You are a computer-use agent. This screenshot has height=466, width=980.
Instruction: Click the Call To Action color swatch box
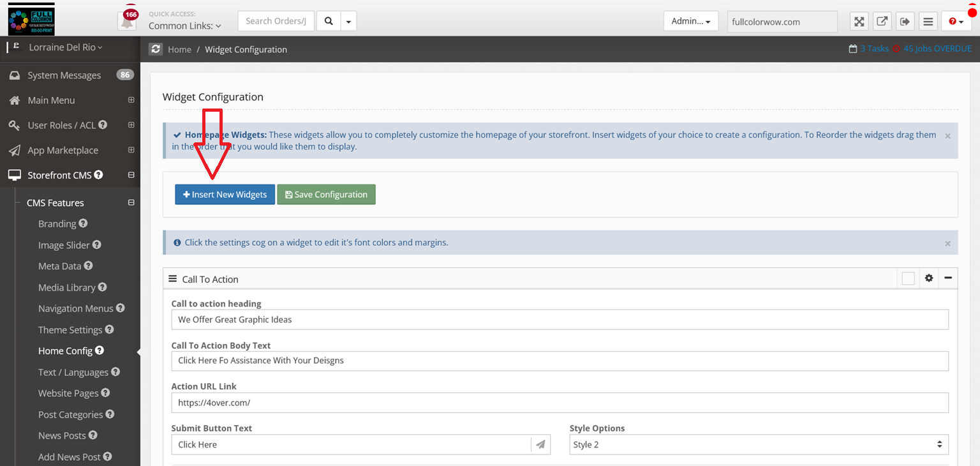pos(908,278)
